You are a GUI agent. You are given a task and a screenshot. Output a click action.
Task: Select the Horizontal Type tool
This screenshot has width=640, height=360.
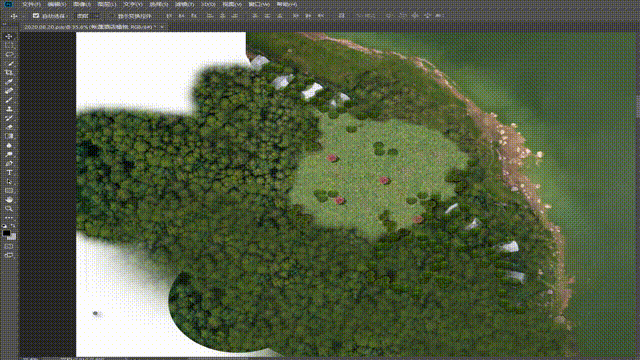coord(9,172)
